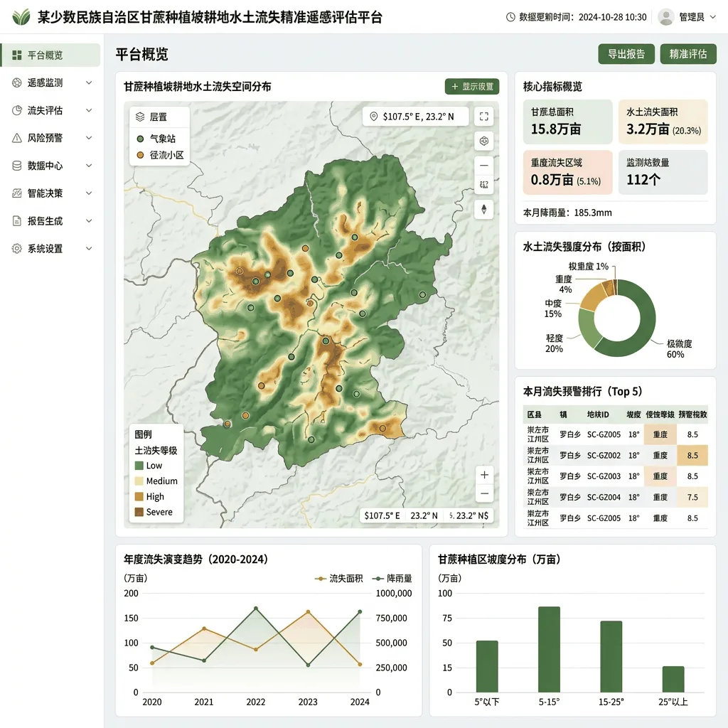Open 平台概览 in the sidebar
Screen dimensions: 728x728
(50, 55)
